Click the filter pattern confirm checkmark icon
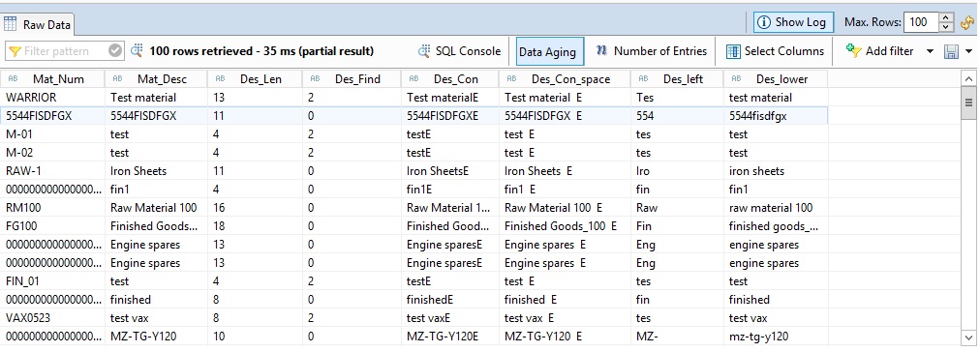This screenshot has height=352, width=980. pos(115,51)
